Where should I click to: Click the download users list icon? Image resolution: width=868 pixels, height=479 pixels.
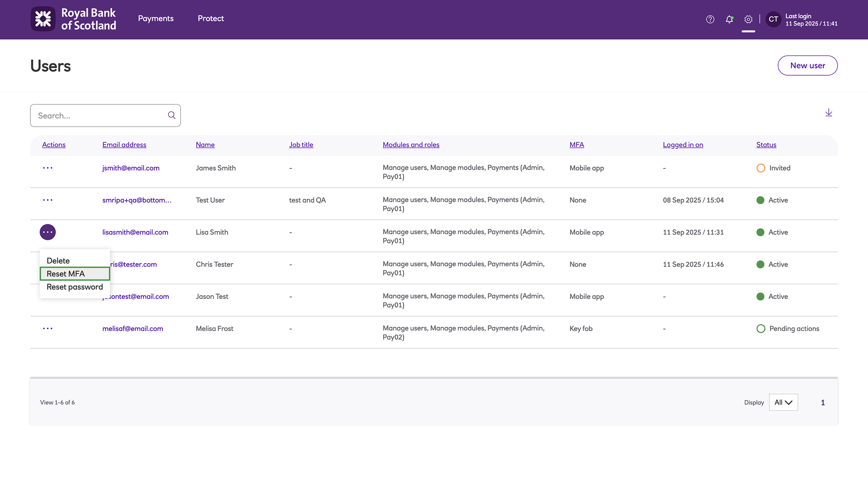pyautogui.click(x=829, y=113)
